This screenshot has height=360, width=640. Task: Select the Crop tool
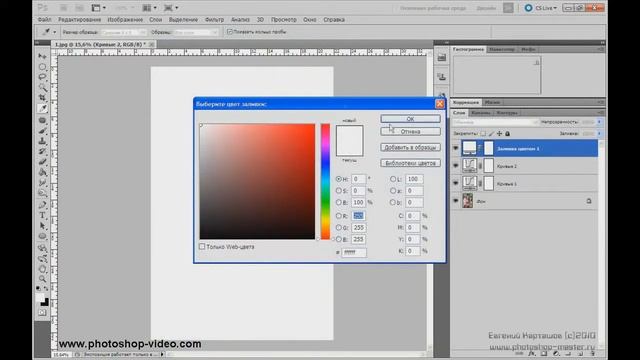(42, 98)
